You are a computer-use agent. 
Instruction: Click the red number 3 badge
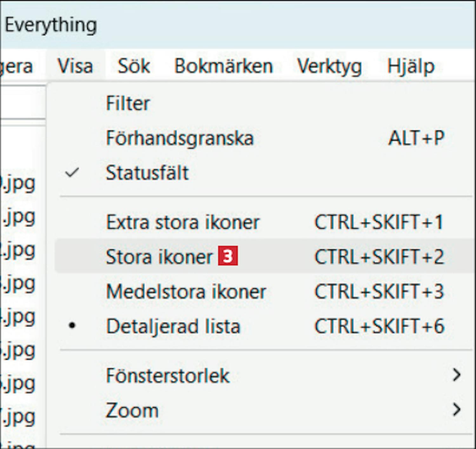point(228,257)
